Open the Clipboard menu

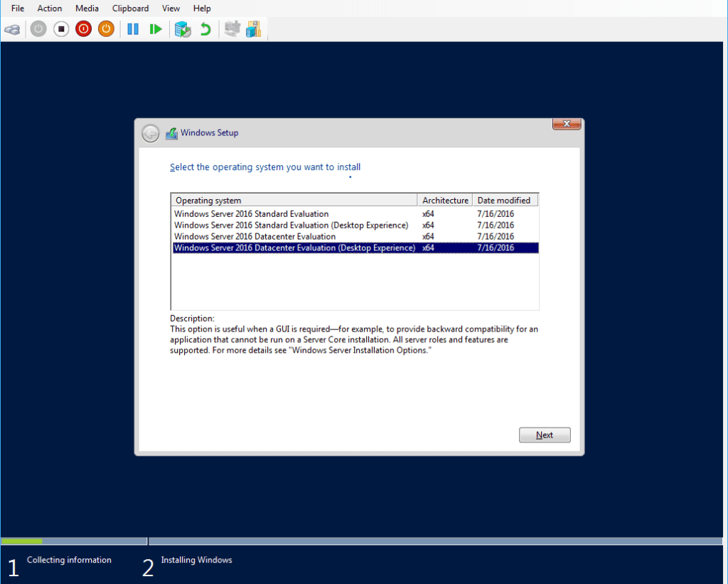[x=131, y=9]
